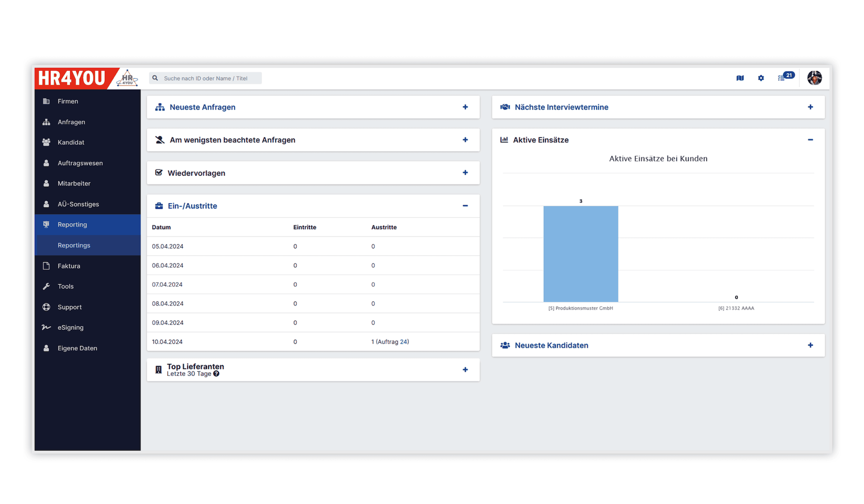Click the eSigning signature icon

coord(46,328)
